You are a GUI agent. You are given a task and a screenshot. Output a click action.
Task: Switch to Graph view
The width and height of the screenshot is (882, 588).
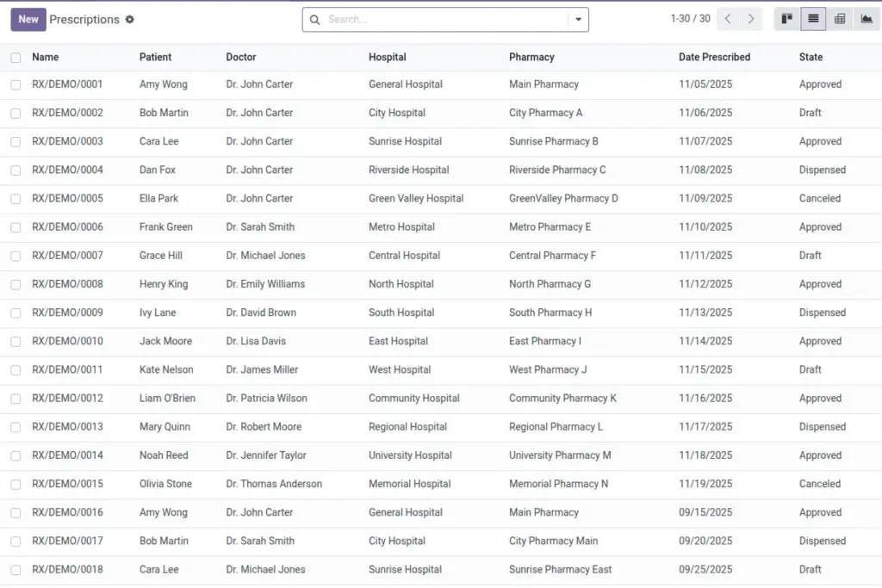pos(866,19)
